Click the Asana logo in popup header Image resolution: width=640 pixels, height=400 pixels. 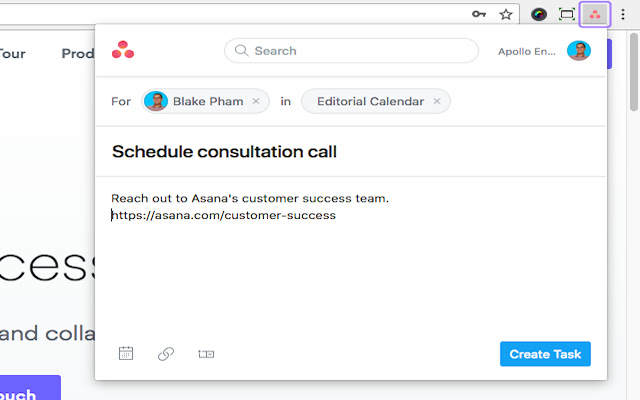pos(123,50)
